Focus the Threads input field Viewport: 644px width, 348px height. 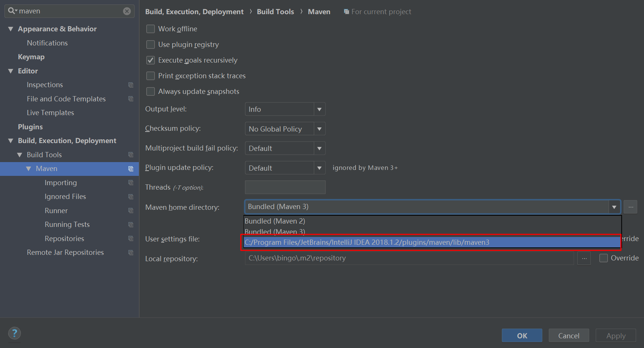pos(285,187)
